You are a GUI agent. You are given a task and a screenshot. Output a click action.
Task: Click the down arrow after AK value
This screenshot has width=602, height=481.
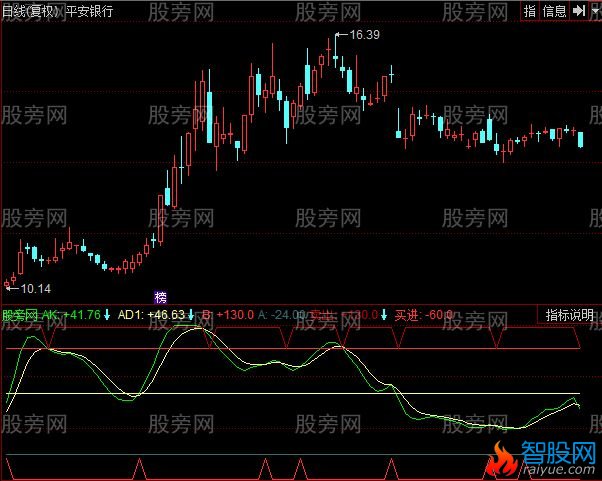pos(108,315)
